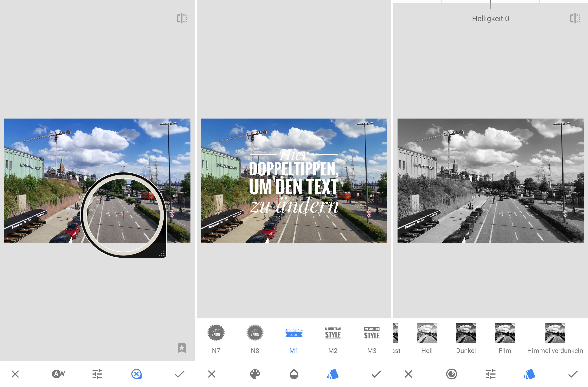
Task: Cancel the text tool in middle screen
Action: coord(212,374)
